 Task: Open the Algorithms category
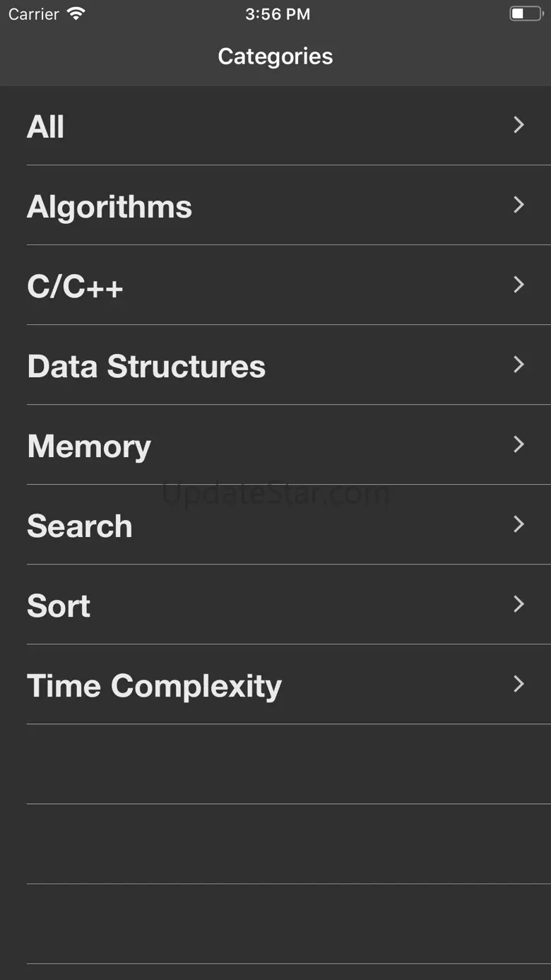pos(109,206)
